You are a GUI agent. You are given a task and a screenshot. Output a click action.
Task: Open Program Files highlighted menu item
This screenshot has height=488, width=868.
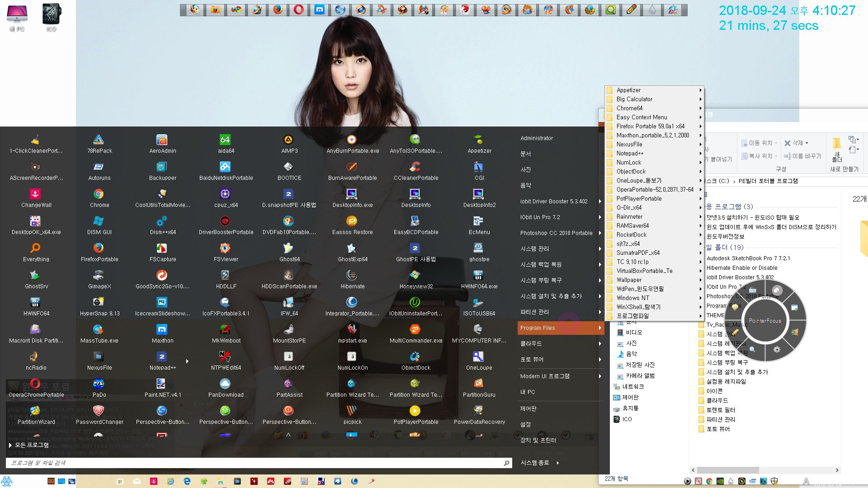560,328
